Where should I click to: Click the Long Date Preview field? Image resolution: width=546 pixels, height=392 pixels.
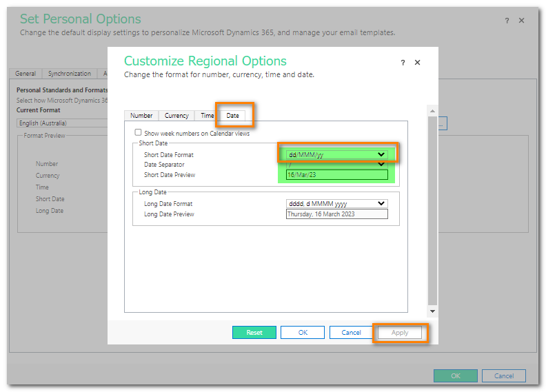336,214
